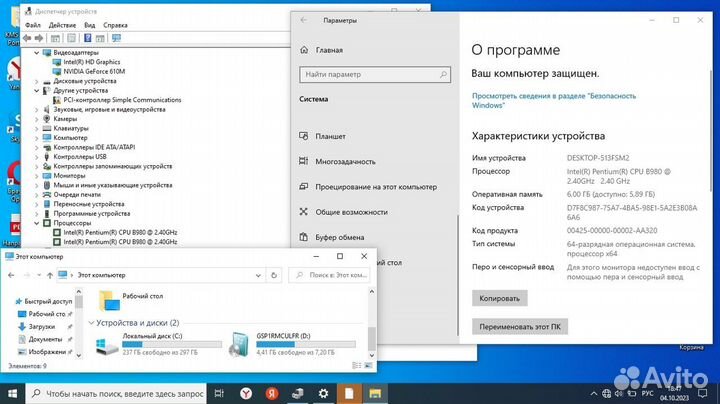
Task: Select Рабочий стол folder in main pane
Action: point(131,300)
